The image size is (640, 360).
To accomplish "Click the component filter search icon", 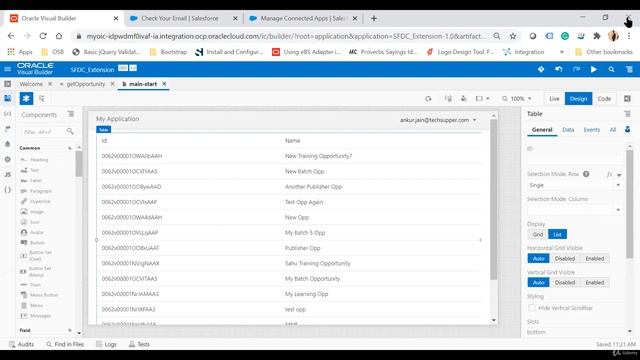I will [x=70, y=131].
